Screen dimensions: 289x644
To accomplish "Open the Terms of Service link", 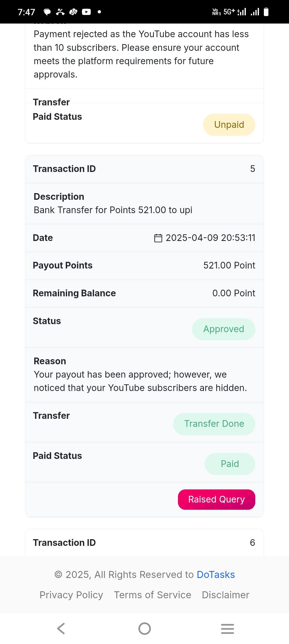I will (x=153, y=595).
